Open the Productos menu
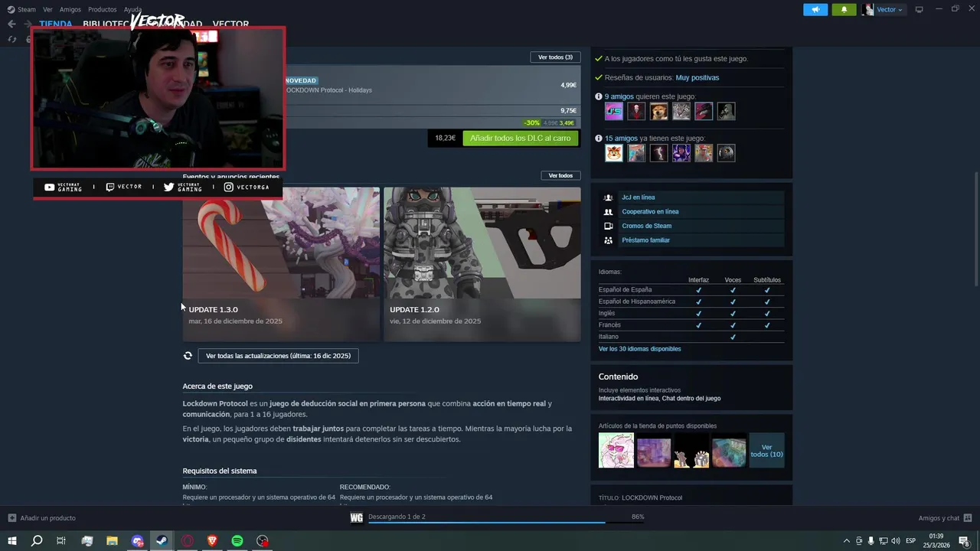Viewport: 980px width, 551px height. [103, 10]
